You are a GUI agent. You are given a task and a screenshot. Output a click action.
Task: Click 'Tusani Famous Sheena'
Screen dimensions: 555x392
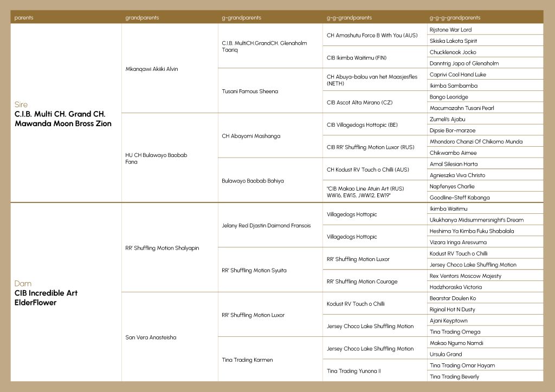click(x=250, y=91)
